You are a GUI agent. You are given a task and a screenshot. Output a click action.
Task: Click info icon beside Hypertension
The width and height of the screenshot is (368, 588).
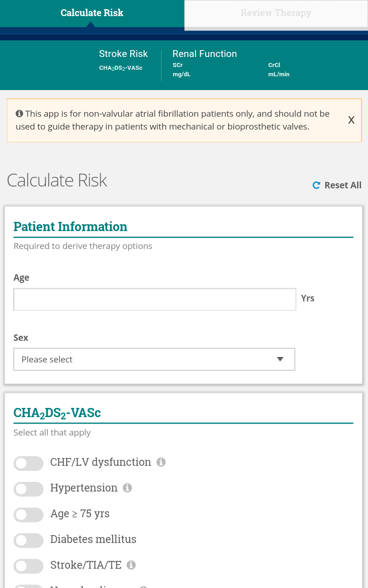127,488
